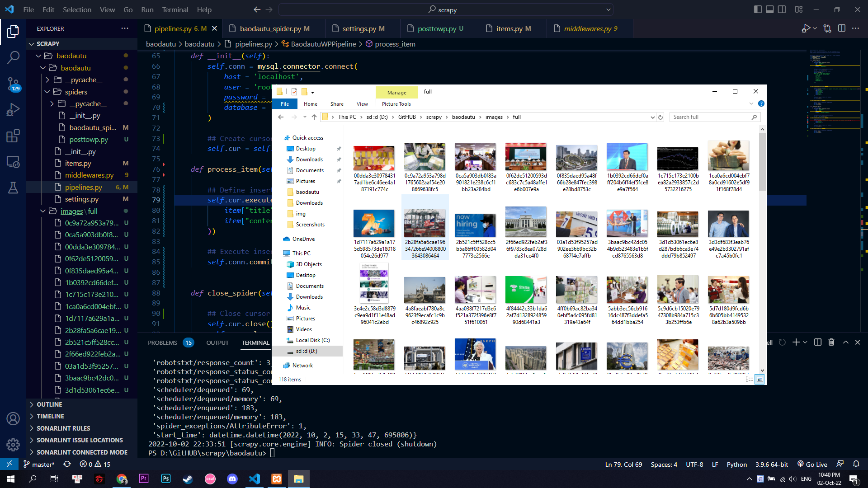The width and height of the screenshot is (868, 488).
Task: Open the Extensions view in the activity bar
Action: click(x=14, y=136)
